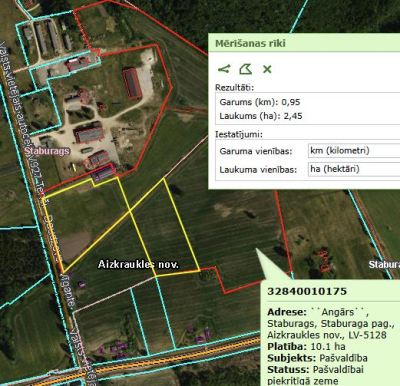Click the Aizkraukles nov. map label
Viewport: 400px width, 386px height.
(x=138, y=265)
